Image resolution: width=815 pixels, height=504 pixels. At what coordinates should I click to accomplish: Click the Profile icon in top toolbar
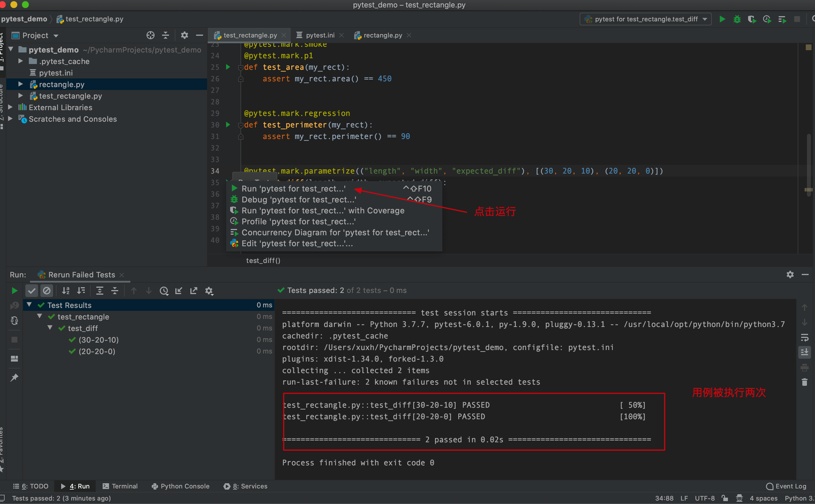click(767, 19)
